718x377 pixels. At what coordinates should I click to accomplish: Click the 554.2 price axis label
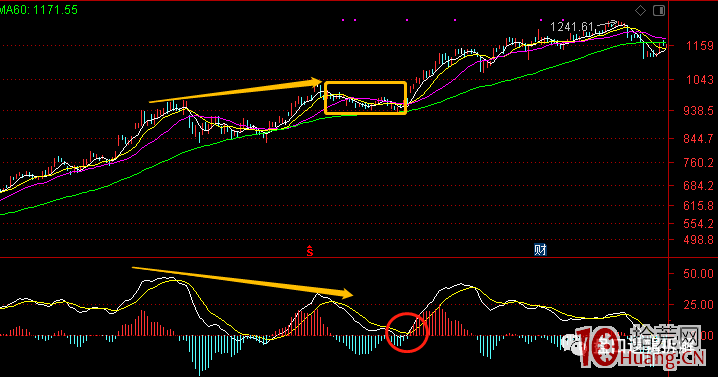click(x=698, y=224)
